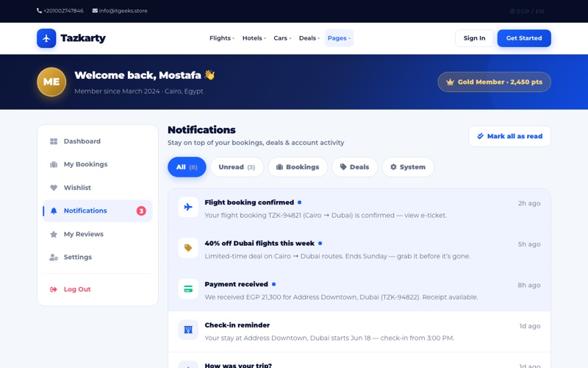Screen dimensions: 588x368
Task: Click the Tazkarty brand name
Action: tap(83, 38)
